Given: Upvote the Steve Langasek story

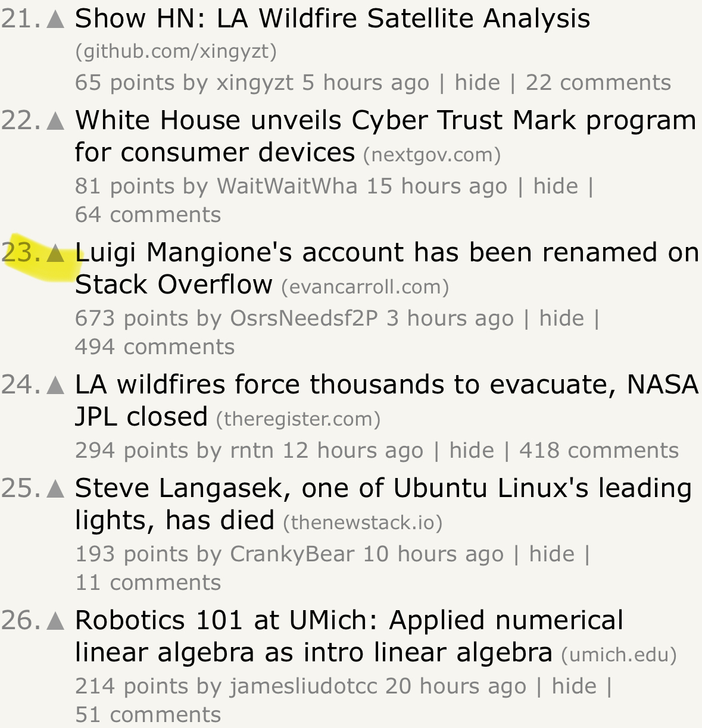Looking at the screenshot, I should pos(55,489).
